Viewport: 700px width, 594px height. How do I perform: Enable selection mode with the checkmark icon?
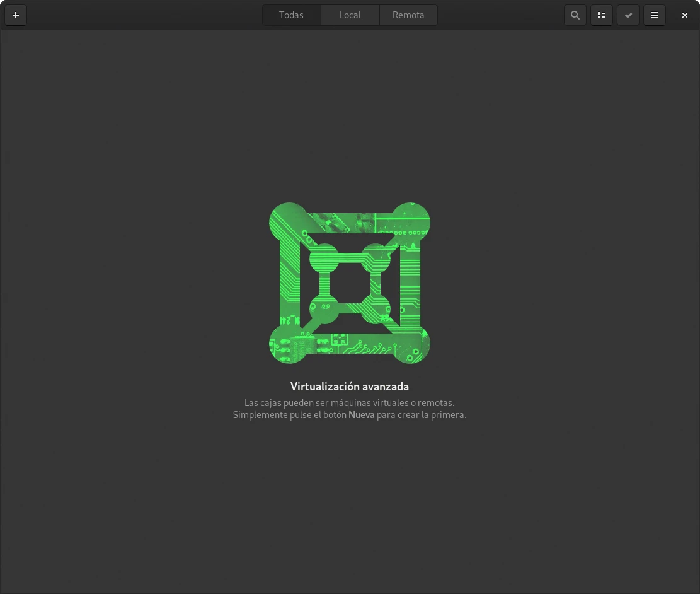628,15
